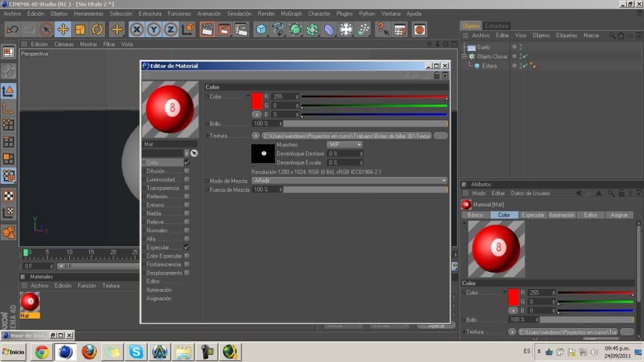Image resolution: width=644 pixels, height=362 pixels.
Task: Click the texture path browse button
Action: pos(441,136)
